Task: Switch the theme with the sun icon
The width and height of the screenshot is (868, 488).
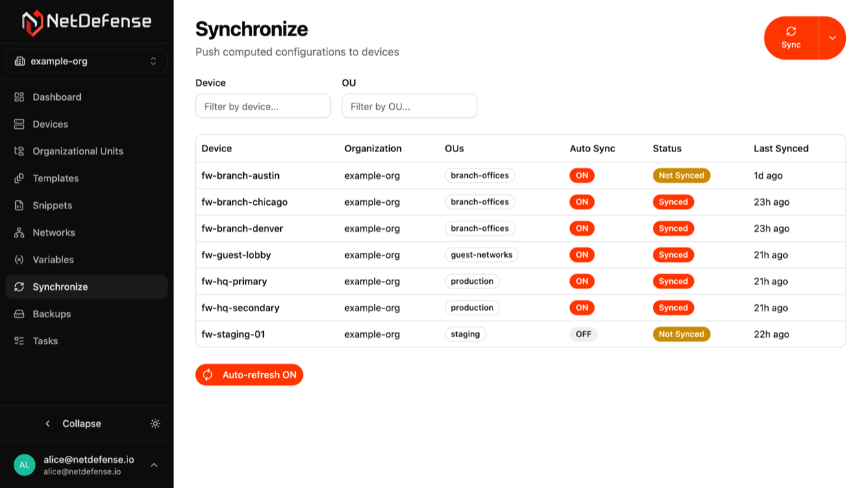Action: click(x=156, y=424)
